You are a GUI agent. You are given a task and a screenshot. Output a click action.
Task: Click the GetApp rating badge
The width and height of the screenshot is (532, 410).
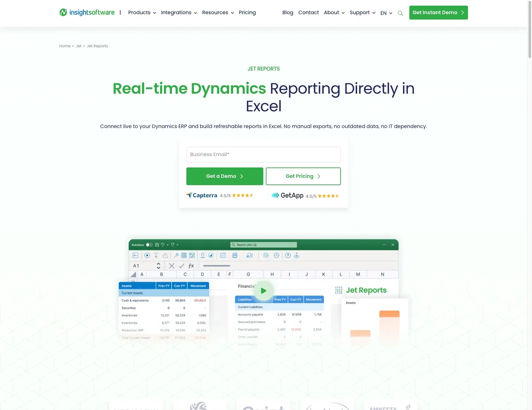[305, 195]
